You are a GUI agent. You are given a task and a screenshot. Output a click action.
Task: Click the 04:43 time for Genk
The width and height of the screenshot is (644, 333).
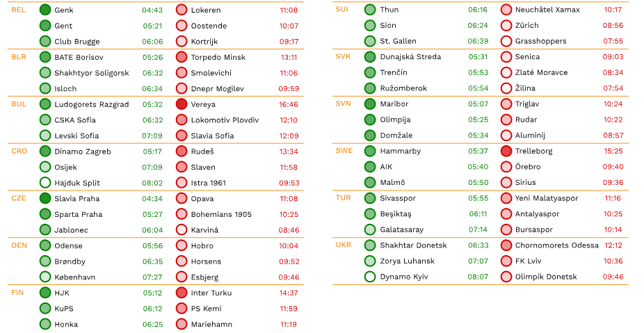click(152, 10)
